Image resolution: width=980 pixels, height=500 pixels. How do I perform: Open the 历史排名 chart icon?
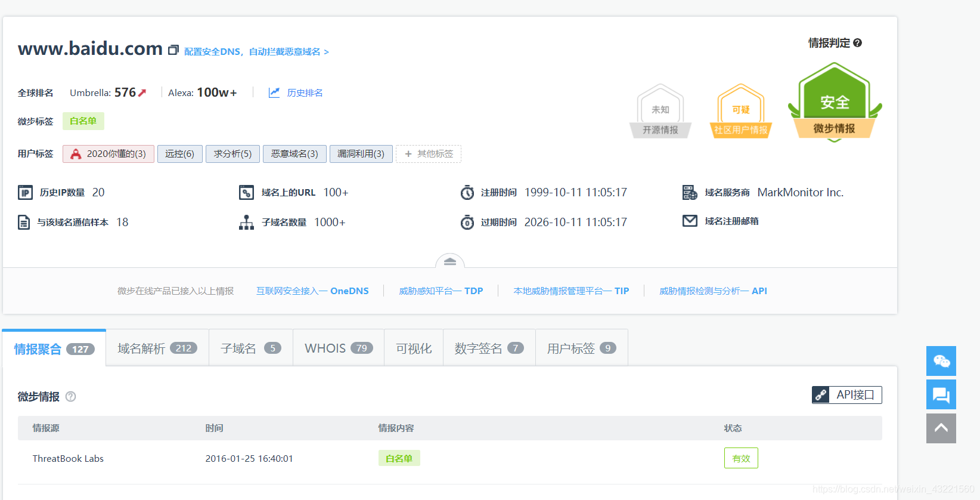(274, 92)
